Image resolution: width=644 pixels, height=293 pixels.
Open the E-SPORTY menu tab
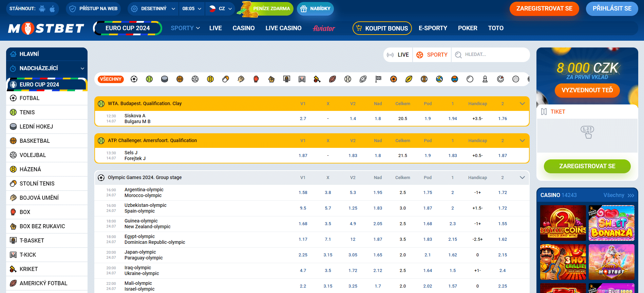point(433,28)
